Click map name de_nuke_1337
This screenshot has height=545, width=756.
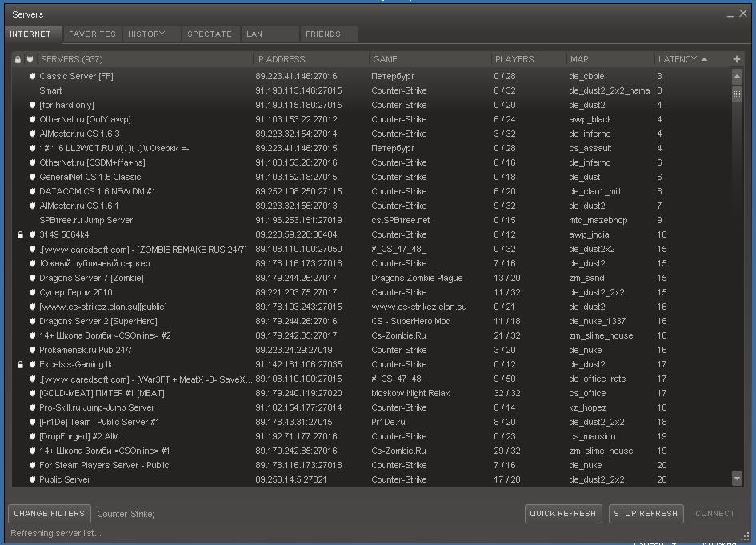[x=598, y=321]
